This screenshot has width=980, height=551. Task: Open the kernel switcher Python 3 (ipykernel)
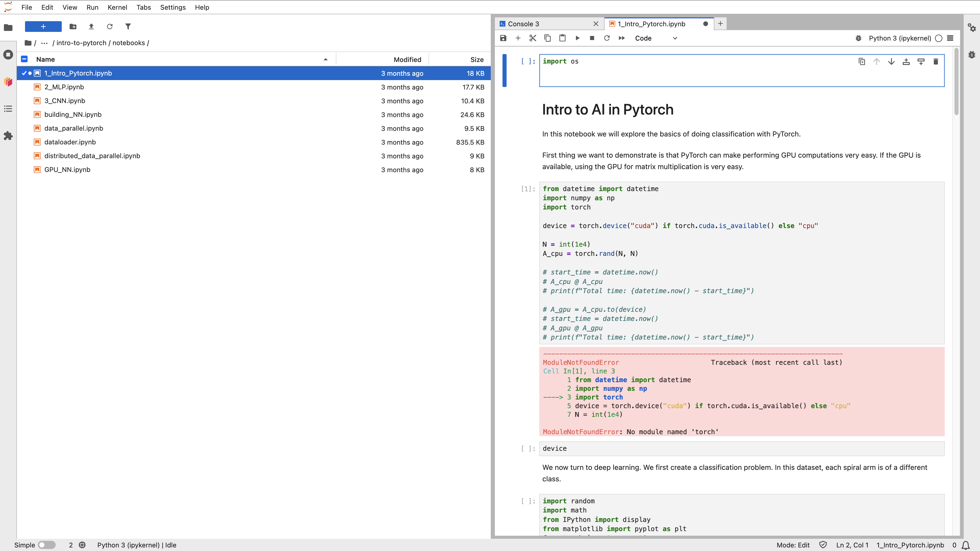coord(900,38)
